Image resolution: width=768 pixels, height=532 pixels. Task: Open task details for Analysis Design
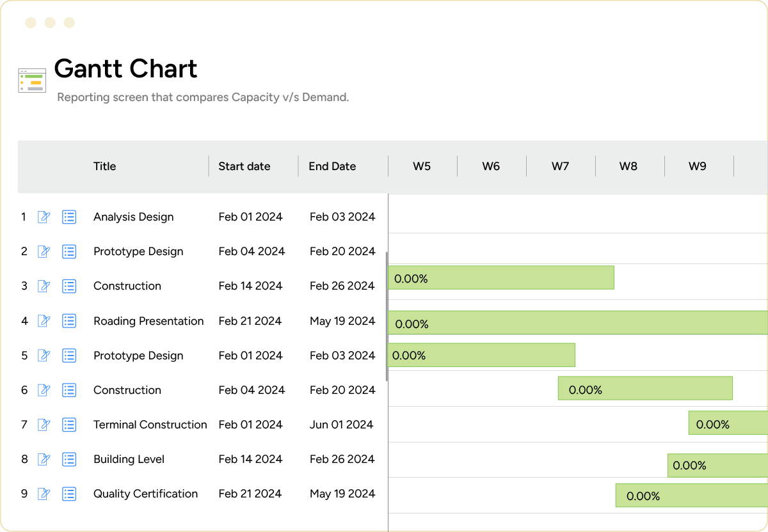pos(68,217)
